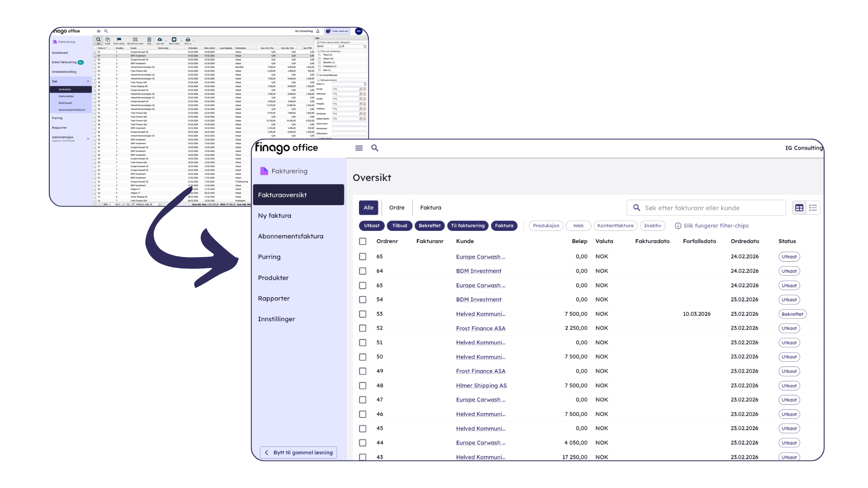Check the box for order 44
The image size is (868, 488).
click(x=363, y=443)
